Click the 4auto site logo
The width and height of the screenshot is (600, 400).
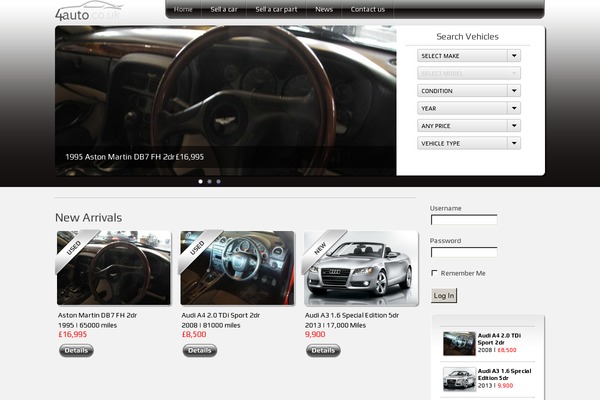pyautogui.click(x=88, y=12)
